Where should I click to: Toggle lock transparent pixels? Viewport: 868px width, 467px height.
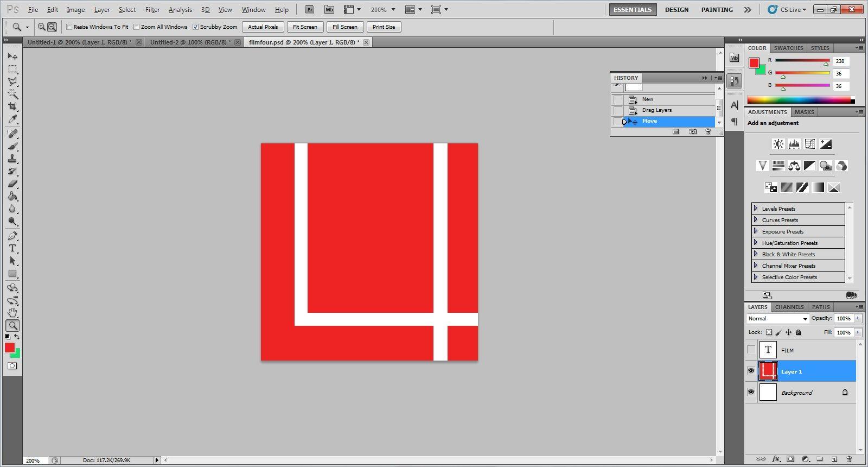(769, 332)
